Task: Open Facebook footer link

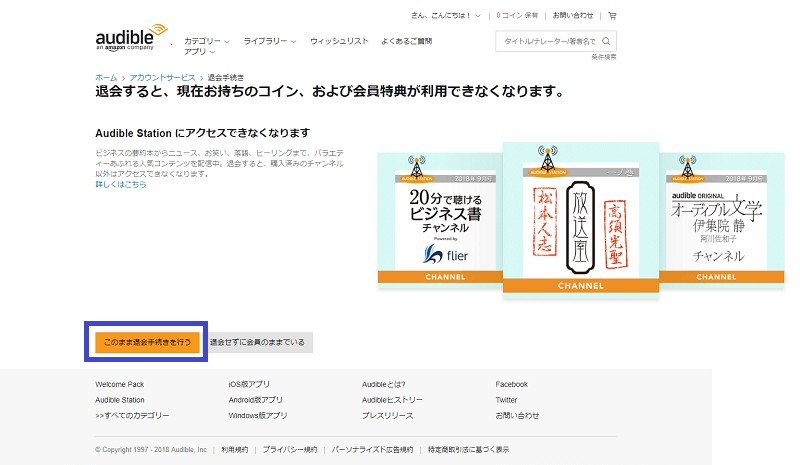Action: click(512, 384)
